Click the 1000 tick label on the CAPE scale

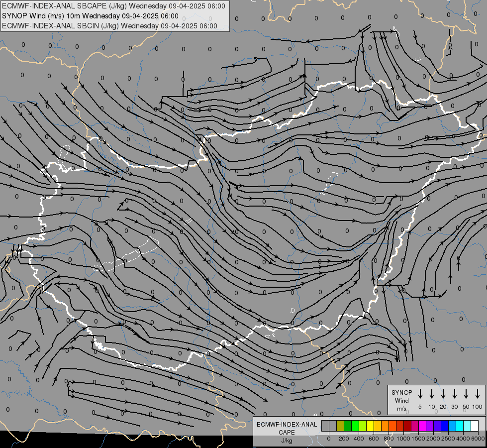403,439
